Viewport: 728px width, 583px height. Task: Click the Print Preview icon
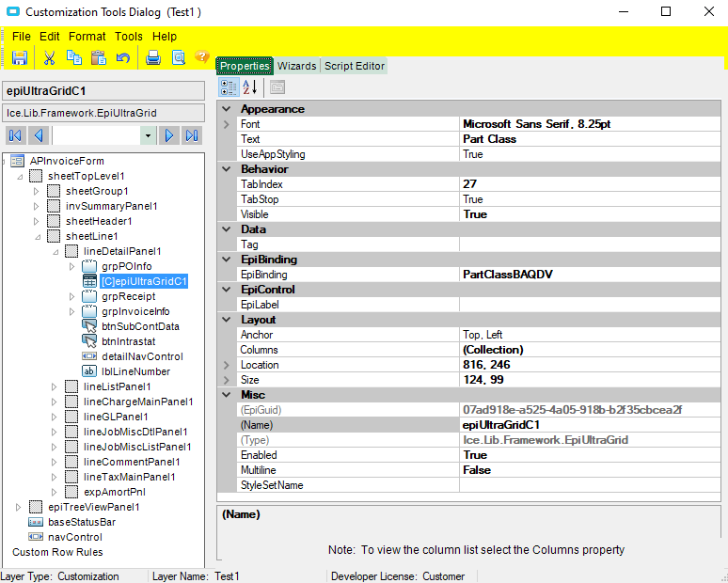coord(179,58)
